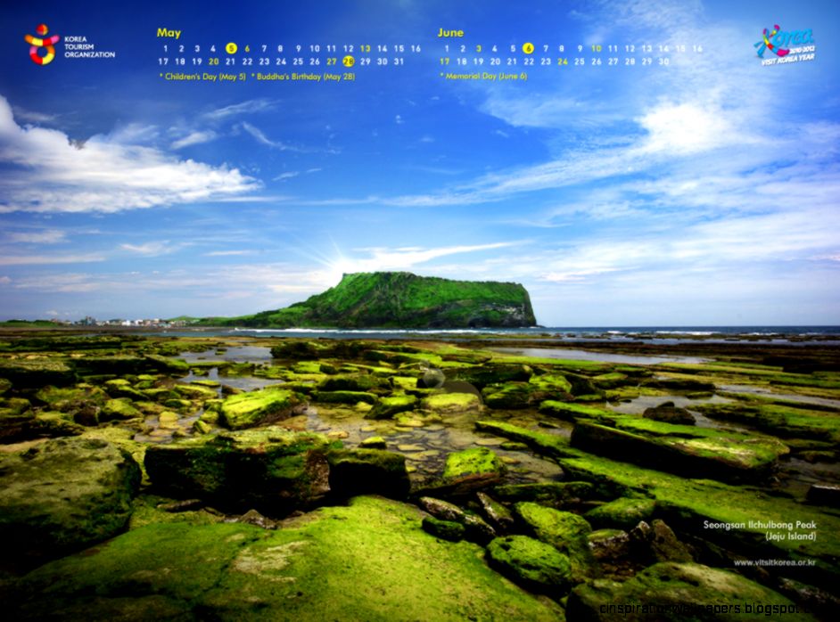This screenshot has height=622, width=840.
Task: Select the yellow circled date May 5
Action: click(232, 48)
